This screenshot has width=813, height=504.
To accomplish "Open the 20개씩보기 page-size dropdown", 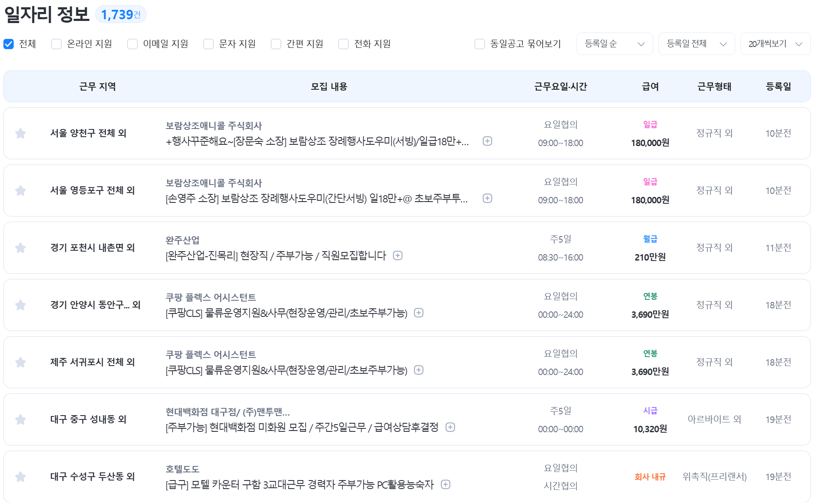I will (x=775, y=44).
